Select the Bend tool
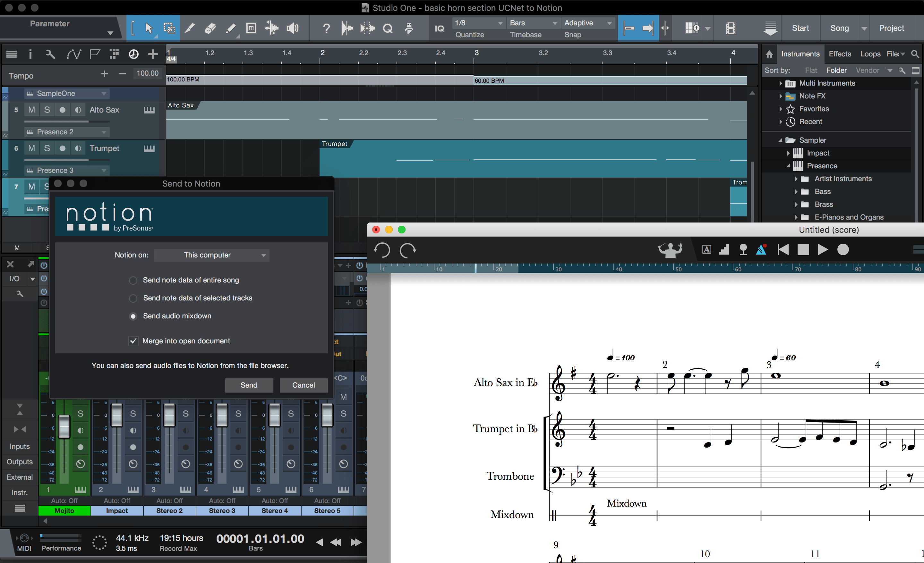This screenshot has height=563, width=924. 271,28
